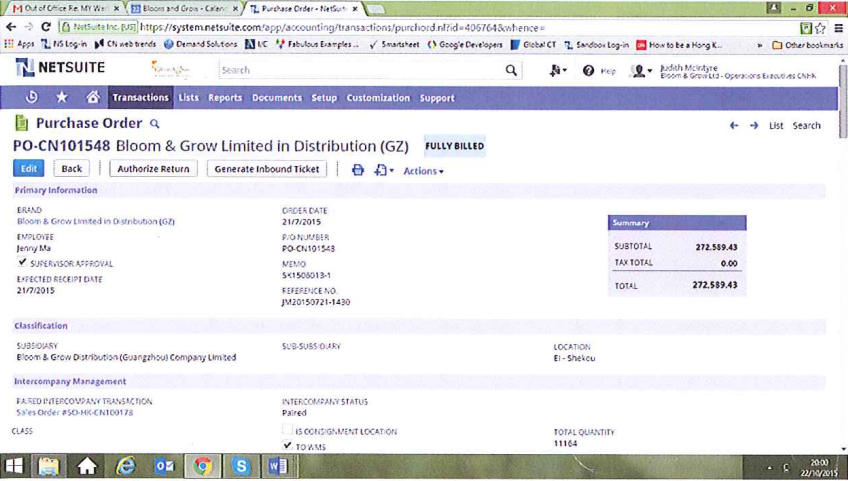Click in the NetSuite global search field
The image size is (848, 481).
[x=361, y=70]
